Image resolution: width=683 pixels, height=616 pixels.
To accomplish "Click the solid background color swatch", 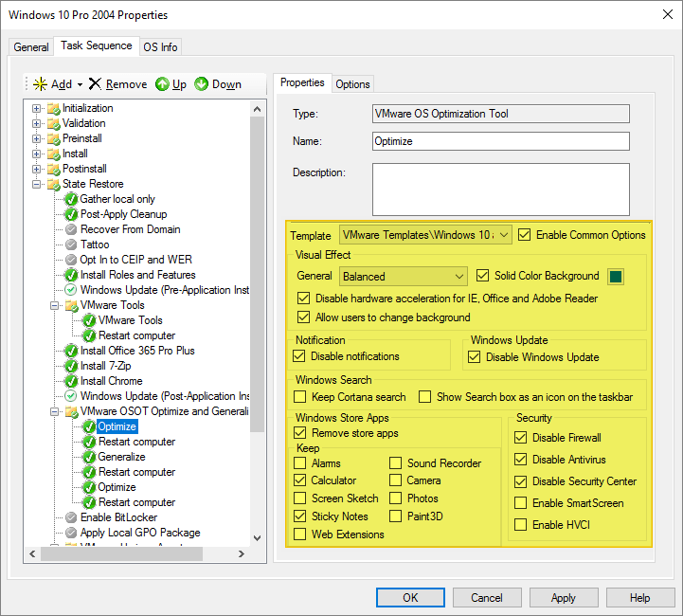I will point(615,277).
